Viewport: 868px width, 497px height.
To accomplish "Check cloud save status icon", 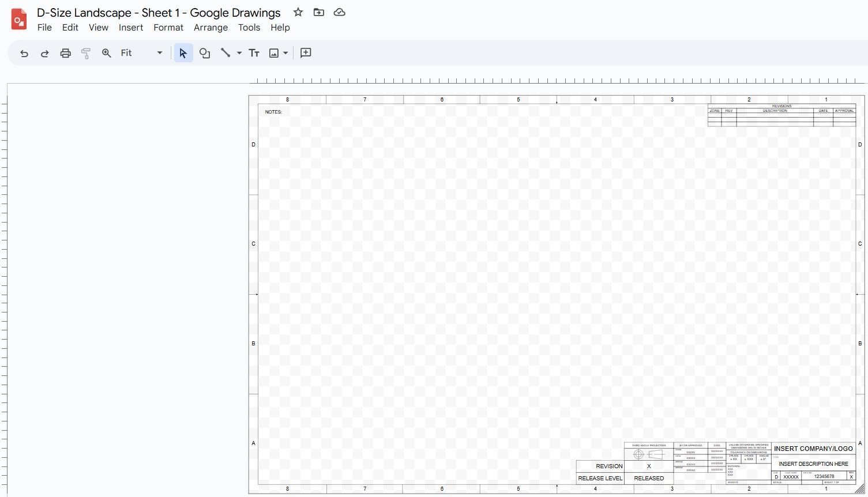I will point(340,12).
